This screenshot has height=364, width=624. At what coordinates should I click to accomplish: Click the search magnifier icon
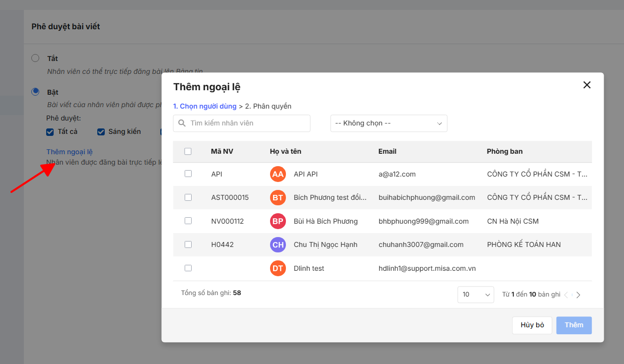(182, 123)
